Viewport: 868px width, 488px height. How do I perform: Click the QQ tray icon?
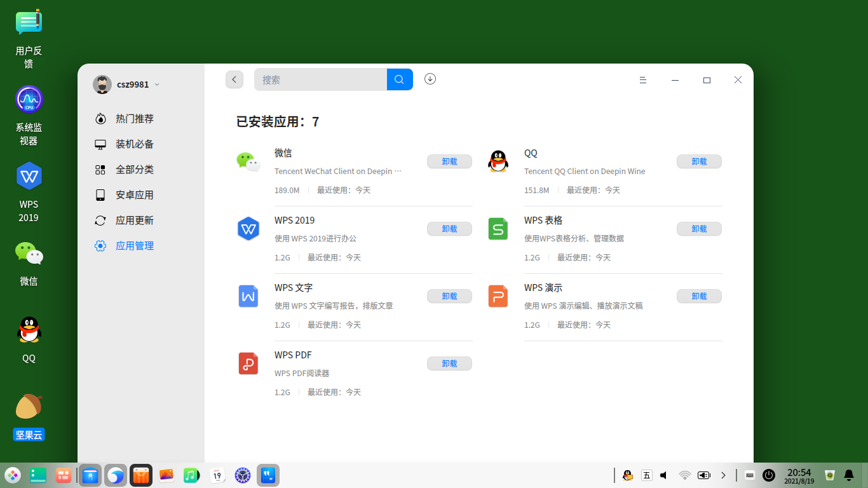pyautogui.click(x=628, y=475)
